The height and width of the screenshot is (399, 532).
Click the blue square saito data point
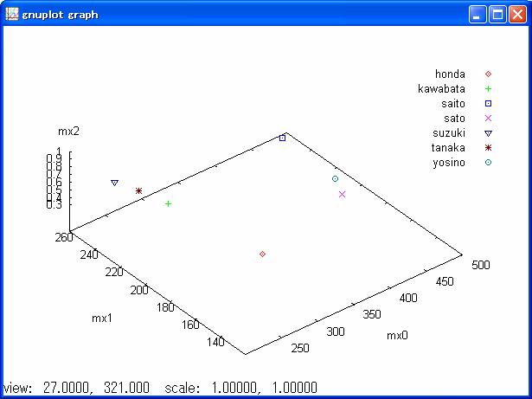pyautogui.click(x=282, y=138)
